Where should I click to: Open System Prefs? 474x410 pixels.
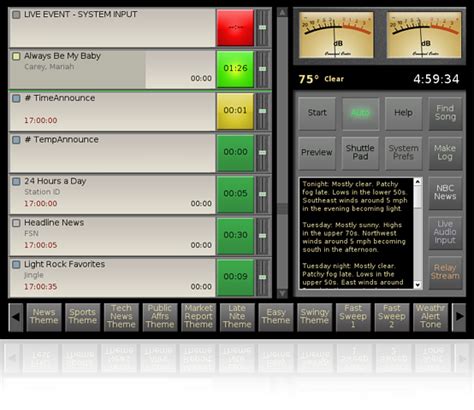[403, 153]
